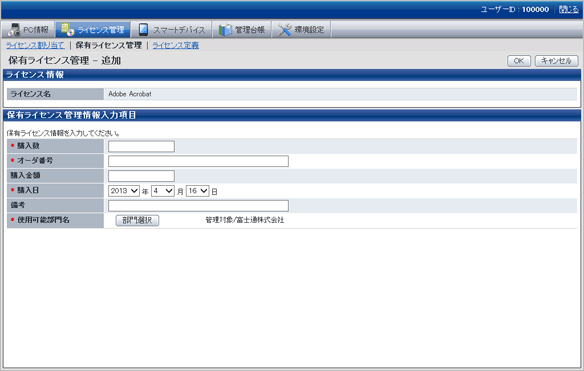
Task: Focus the 購入金額 input field
Action: (141, 176)
